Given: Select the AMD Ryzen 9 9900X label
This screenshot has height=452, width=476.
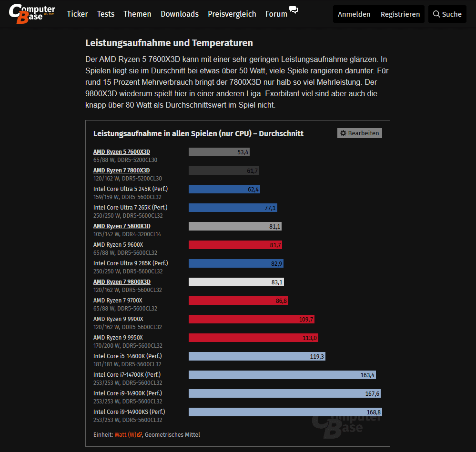Looking at the screenshot, I should pos(118,319).
